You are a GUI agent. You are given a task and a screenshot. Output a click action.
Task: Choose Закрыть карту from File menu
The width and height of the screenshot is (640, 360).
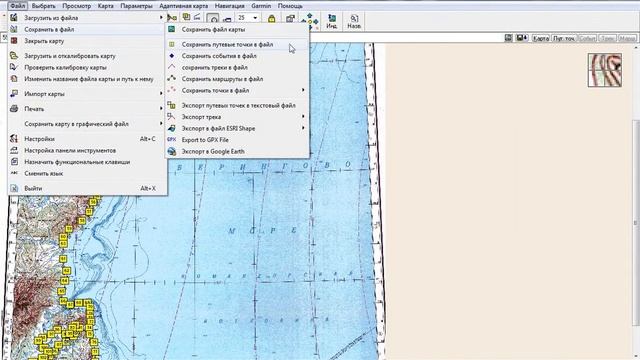pos(44,41)
